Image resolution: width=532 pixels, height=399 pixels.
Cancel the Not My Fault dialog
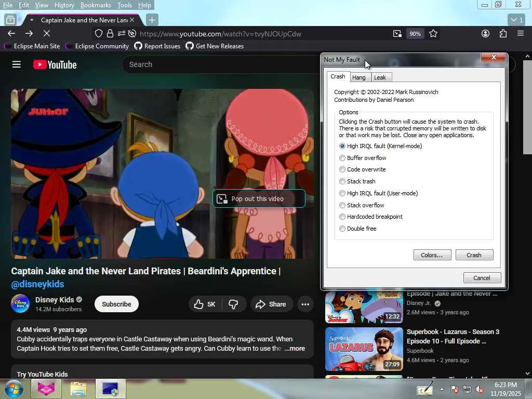482,278
